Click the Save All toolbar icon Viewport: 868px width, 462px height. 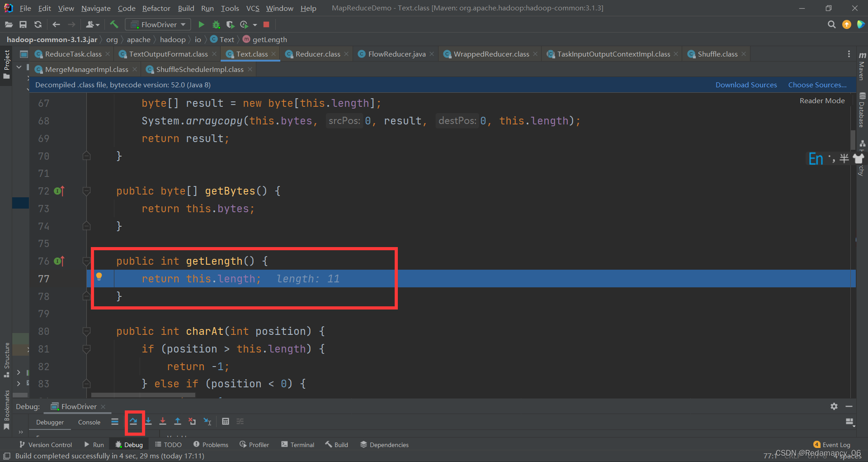(23, 24)
